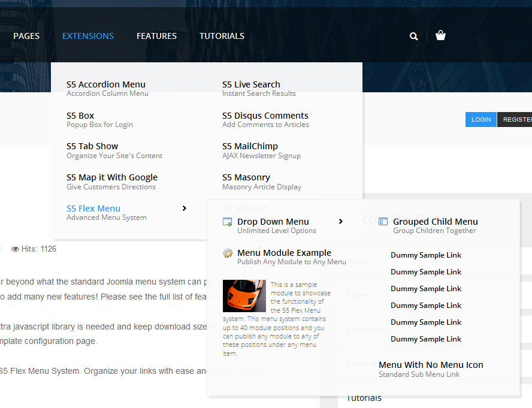
Task: Open Menu Module Example item
Action: pos(285,253)
